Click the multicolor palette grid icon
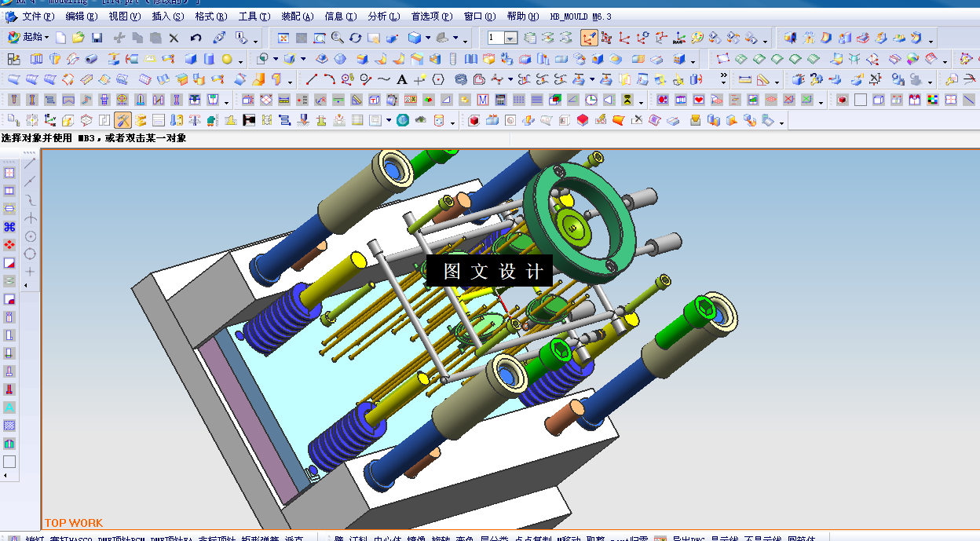This screenshot has height=541, width=980. (933, 100)
